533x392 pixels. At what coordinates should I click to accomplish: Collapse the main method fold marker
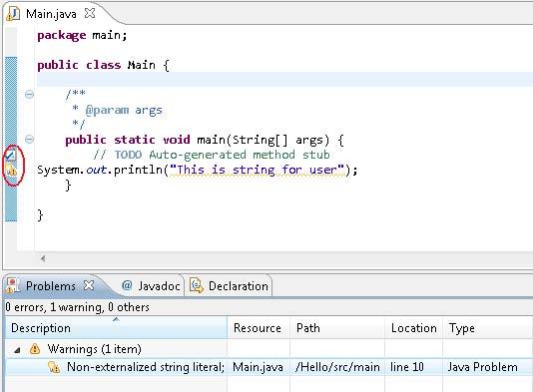[x=30, y=139]
